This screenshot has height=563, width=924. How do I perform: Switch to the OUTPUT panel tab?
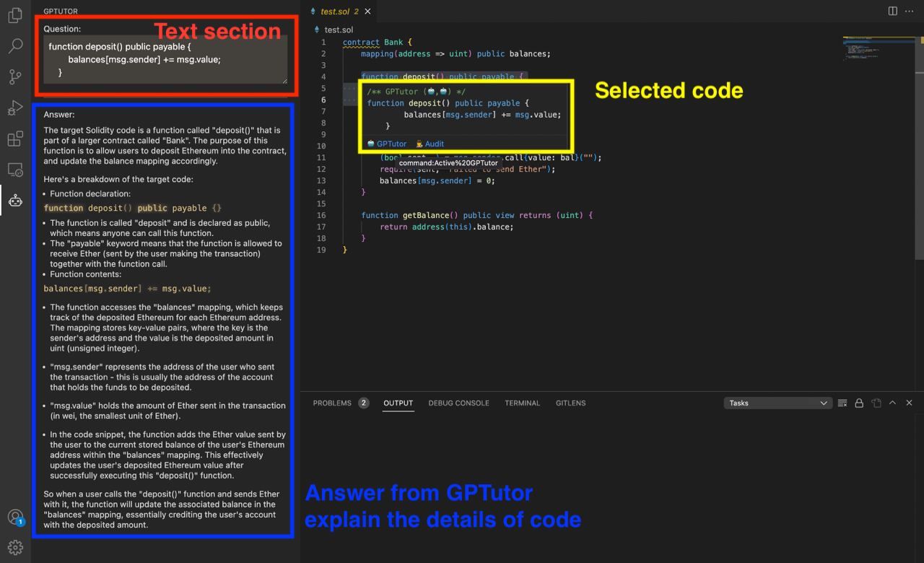click(398, 403)
